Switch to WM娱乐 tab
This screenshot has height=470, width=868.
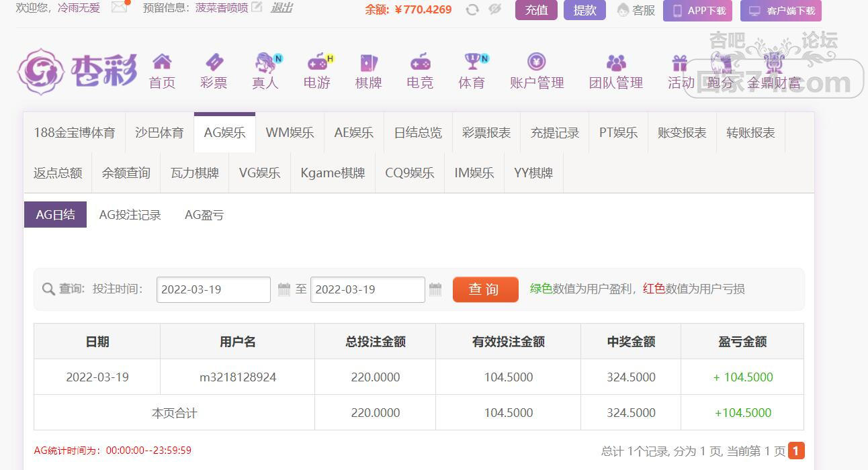coord(290,133)
